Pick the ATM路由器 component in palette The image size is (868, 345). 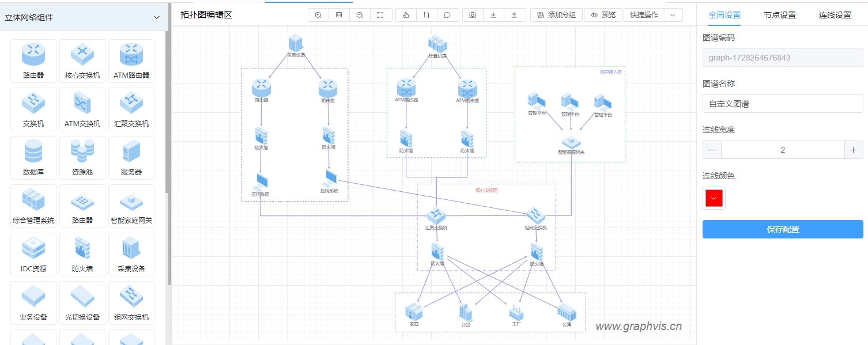point(131,61)
